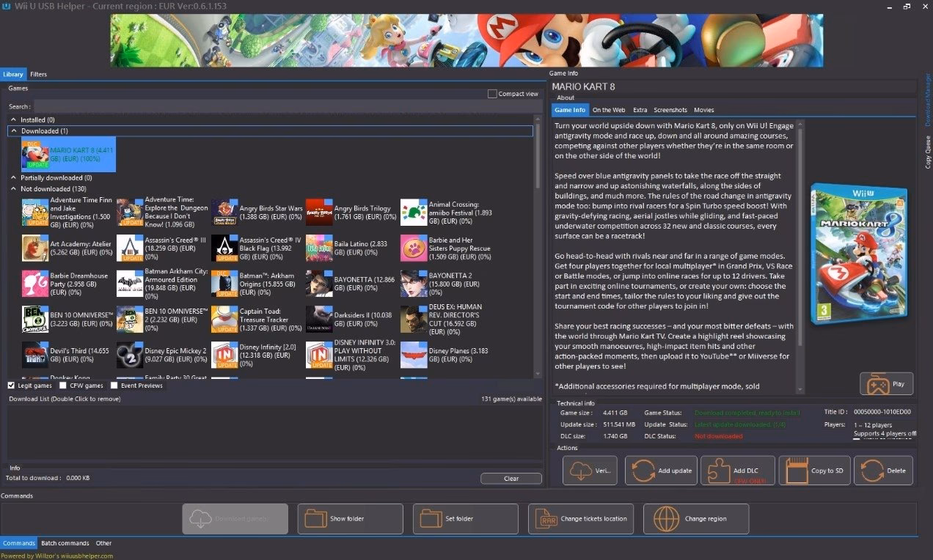Open the Download Manager side tab

tap(928, 100)
